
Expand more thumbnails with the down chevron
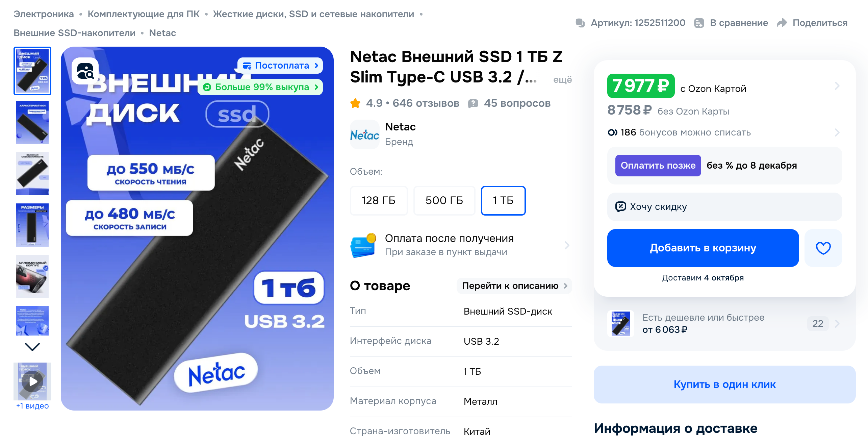tap(32, 347)
